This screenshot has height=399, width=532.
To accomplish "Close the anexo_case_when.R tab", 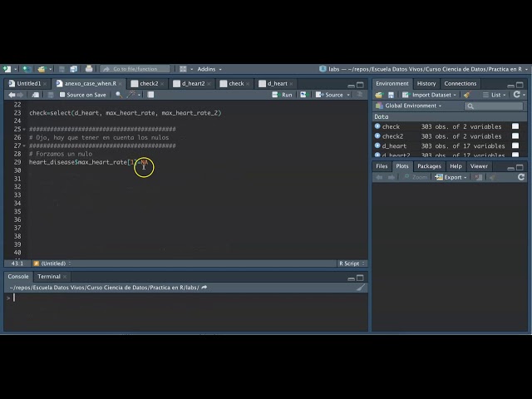I will tap(120, 84).
